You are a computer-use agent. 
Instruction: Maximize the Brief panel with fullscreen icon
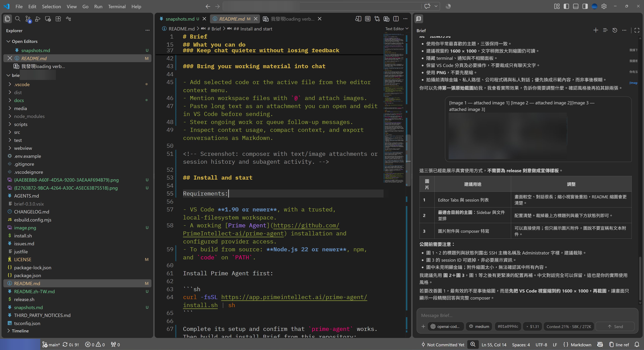637,30
